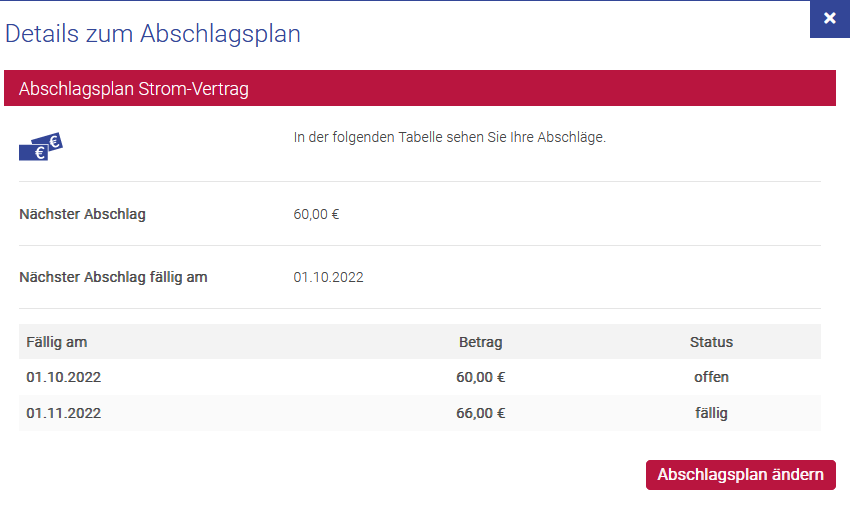
Task: Sort by the Fällig am column header
Action: (x=57, y=342)
